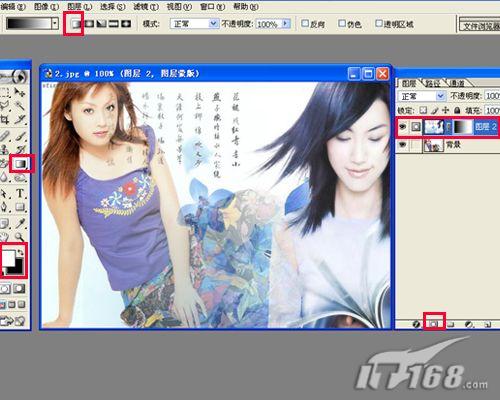Select the Lasso tool
The width and height of the screenshot is (500, 400).
click(x=5, y=105)
